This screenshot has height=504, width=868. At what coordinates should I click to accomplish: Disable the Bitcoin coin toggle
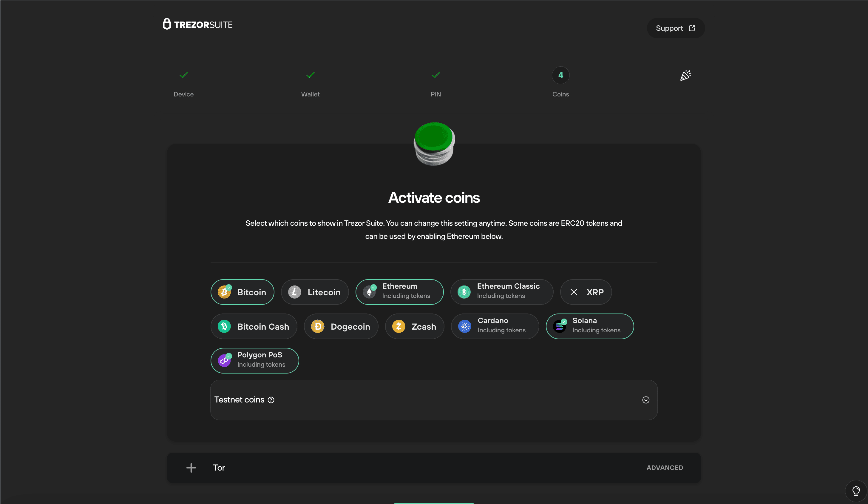[x=242, y=292]
